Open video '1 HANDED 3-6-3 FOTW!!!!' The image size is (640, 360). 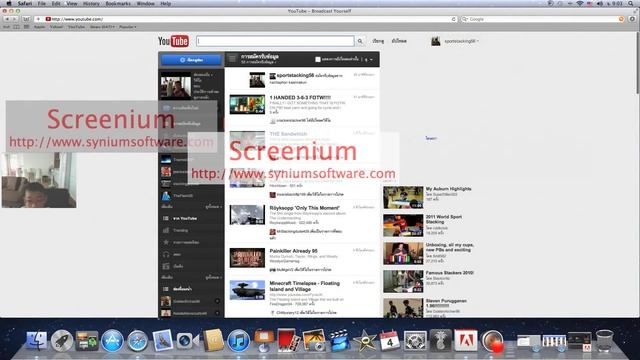[x=300, y=98]
